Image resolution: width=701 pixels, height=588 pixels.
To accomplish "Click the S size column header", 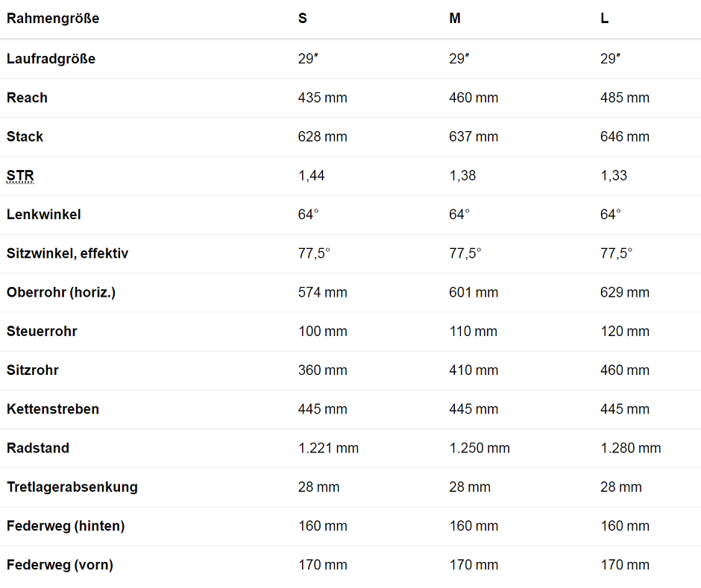I will [x=303, y=19].
